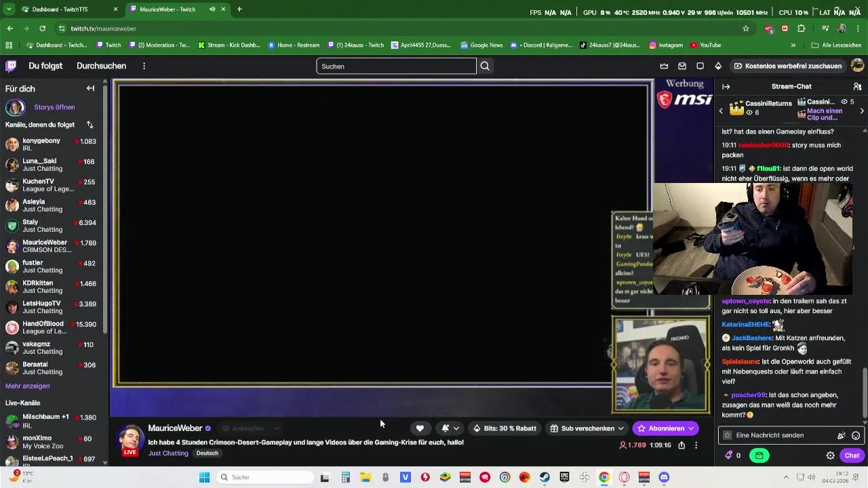Reload the page

pyautogui.click(x=42, y=28)
